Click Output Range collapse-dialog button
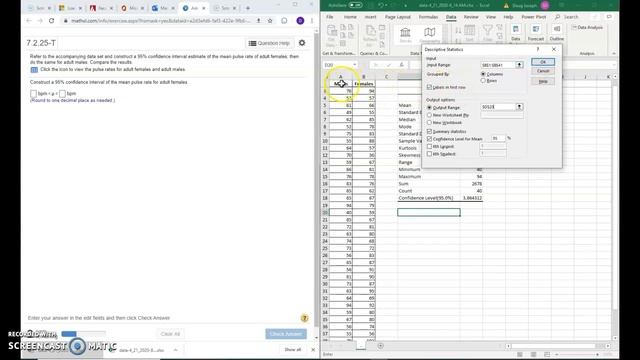Image resolution: width=640 pixels, height=360 pixels. [519, 107]
